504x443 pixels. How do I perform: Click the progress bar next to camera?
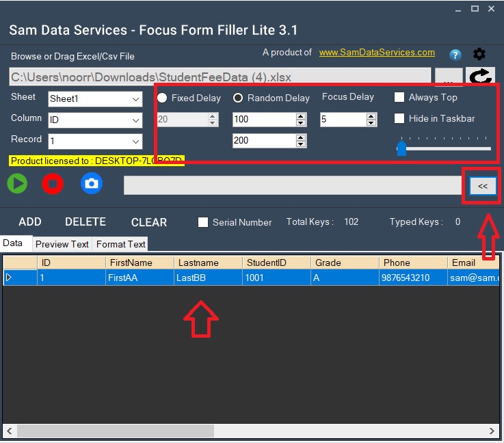293,185
